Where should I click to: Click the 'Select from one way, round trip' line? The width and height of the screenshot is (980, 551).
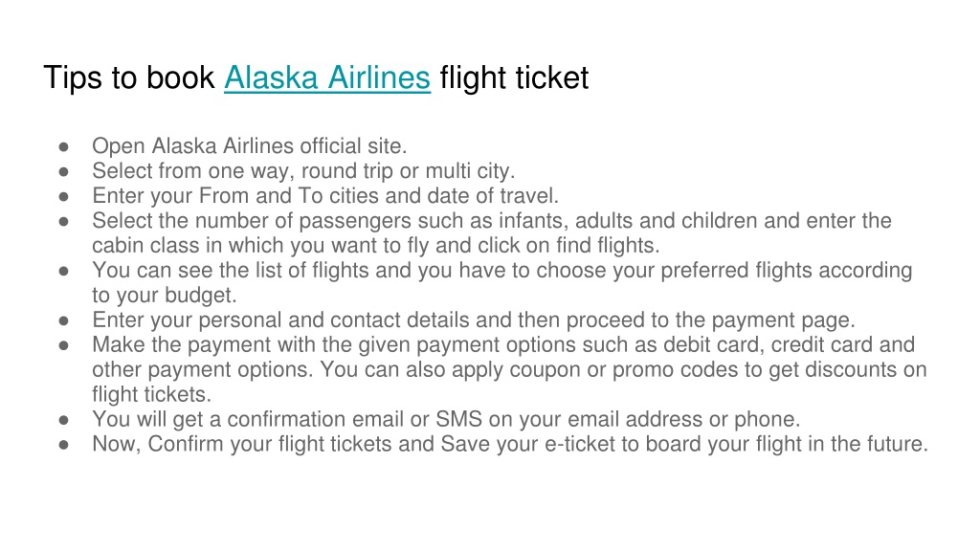(x=303, y=170)
